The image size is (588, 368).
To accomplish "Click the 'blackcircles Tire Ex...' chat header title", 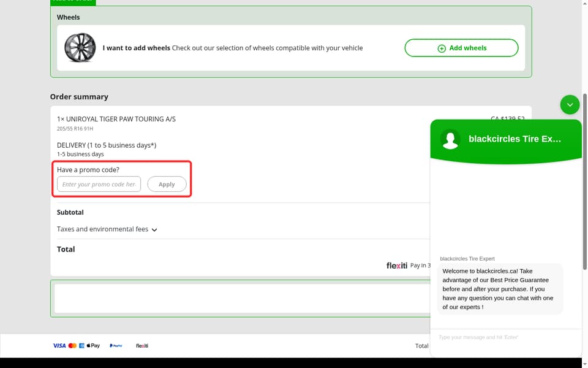I will (x=515, y=139).
